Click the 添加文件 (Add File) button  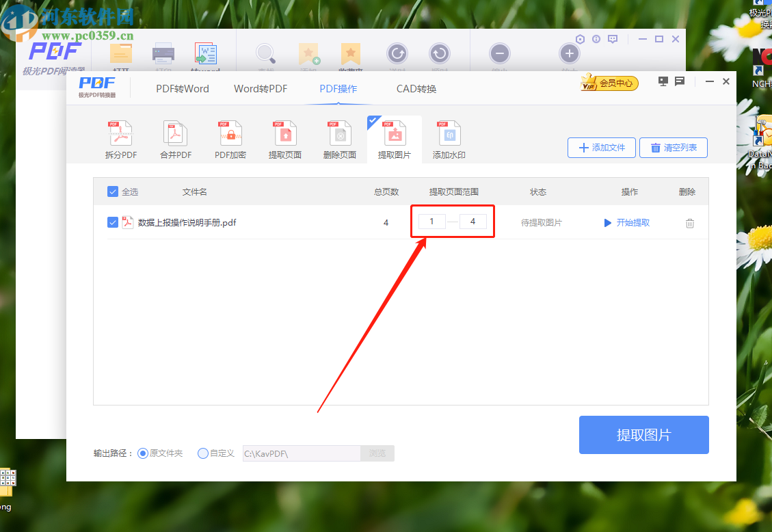pos(602,147)
